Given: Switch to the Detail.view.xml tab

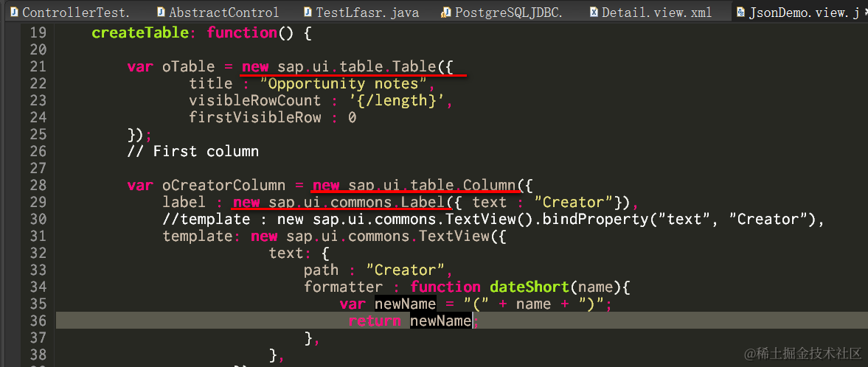Looking at the screenshot, I should tap(650, 13).
